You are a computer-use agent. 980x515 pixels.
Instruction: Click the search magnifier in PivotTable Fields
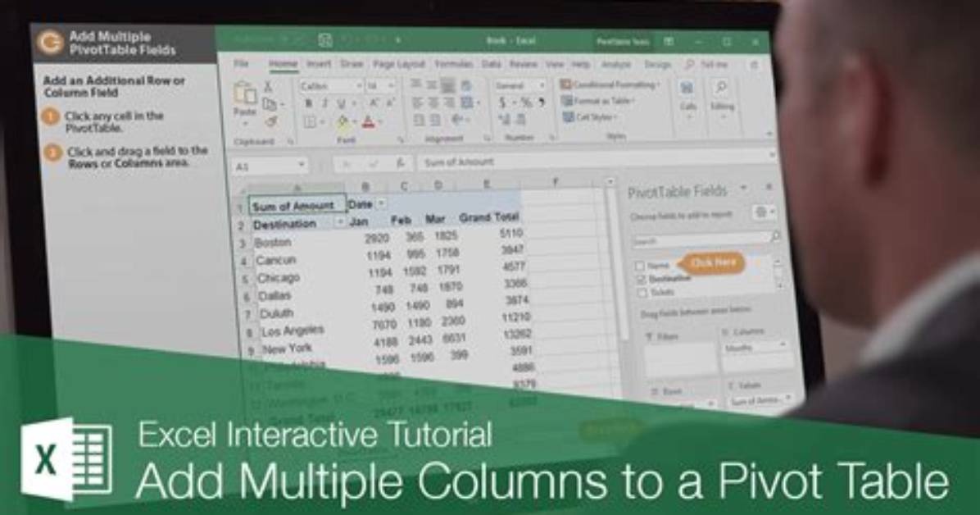tap(775, 236)
